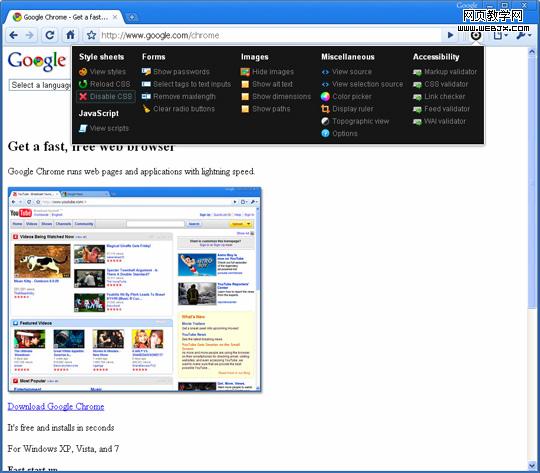This screenshot has height=473, width=540.
Task: Click the Options help icon
Action: (x=325, y=133)
